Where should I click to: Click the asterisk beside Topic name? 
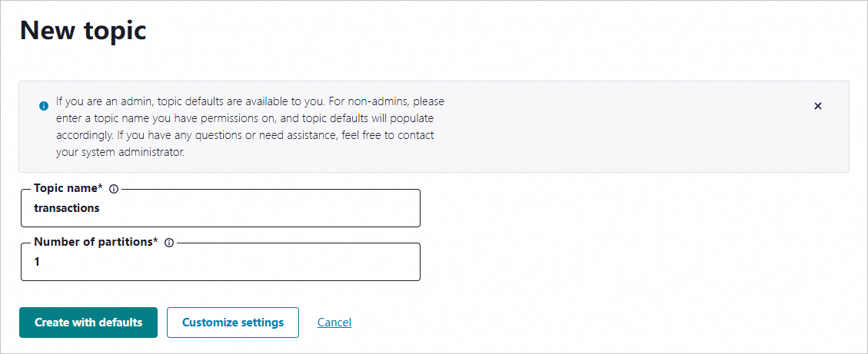coord(101,188)
